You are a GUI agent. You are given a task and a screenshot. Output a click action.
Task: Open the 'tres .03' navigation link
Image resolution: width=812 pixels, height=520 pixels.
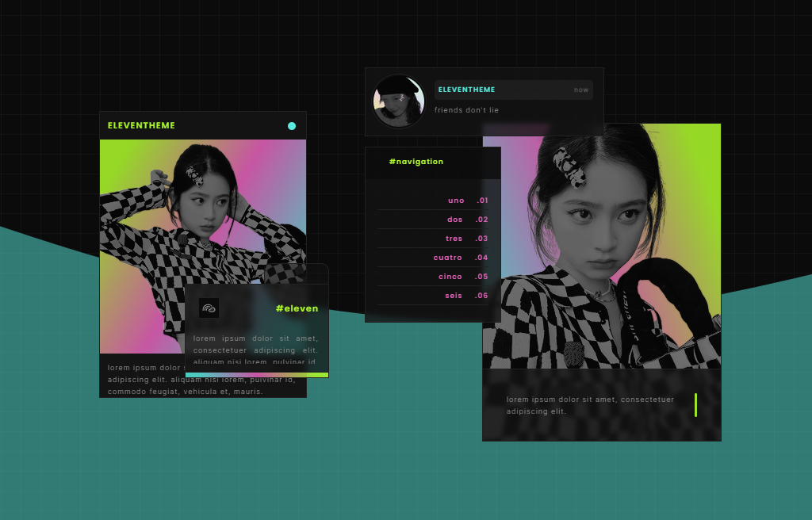[433, 239]
